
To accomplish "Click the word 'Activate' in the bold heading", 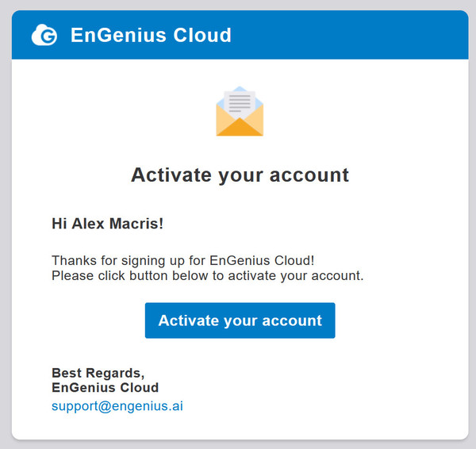I will pos(171,175).
